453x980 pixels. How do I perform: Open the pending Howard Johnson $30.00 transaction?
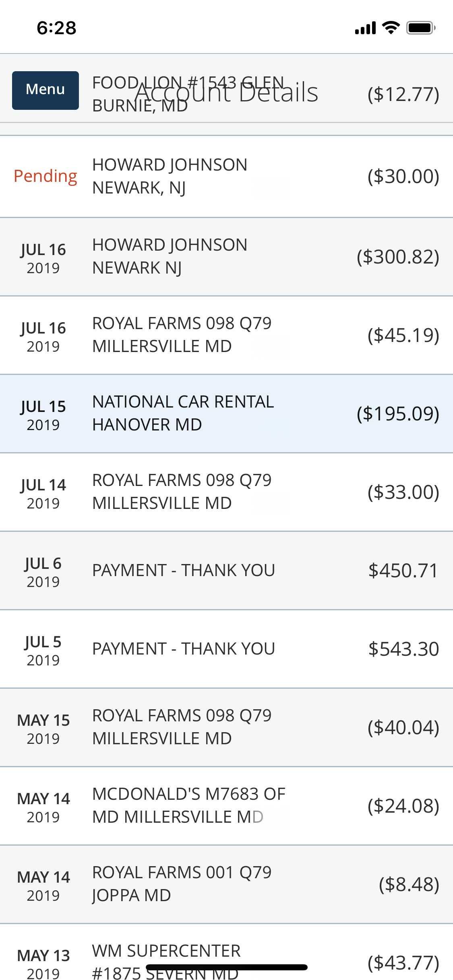[226, 177]
